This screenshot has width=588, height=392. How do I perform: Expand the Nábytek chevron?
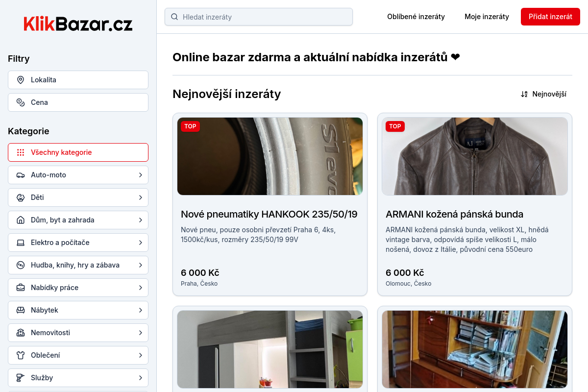point(140,310)
